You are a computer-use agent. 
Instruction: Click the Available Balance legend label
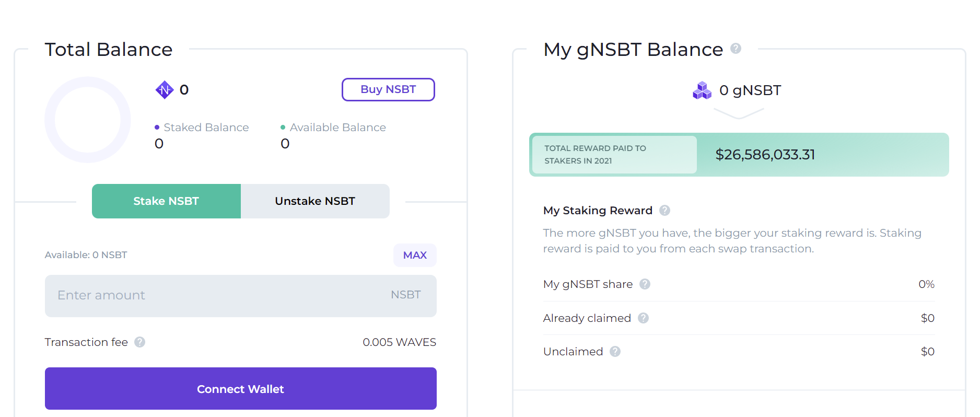click(x=337, y=128)
